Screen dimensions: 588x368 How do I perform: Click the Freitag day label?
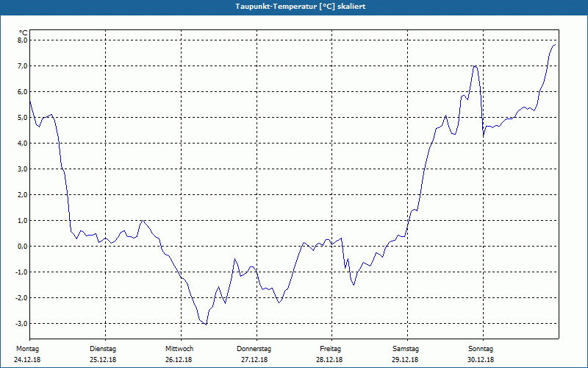[330, 349]
